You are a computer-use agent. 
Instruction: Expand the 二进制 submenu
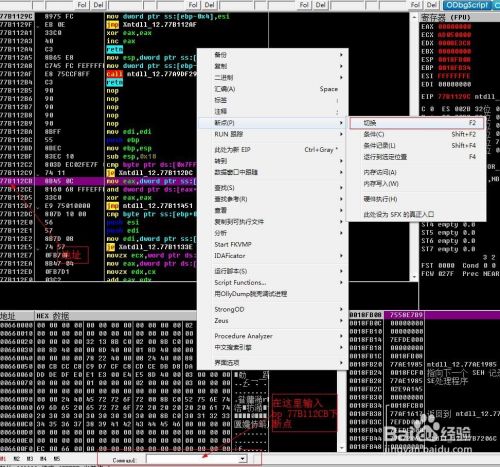pyautogui.click(x=273, y=77)
